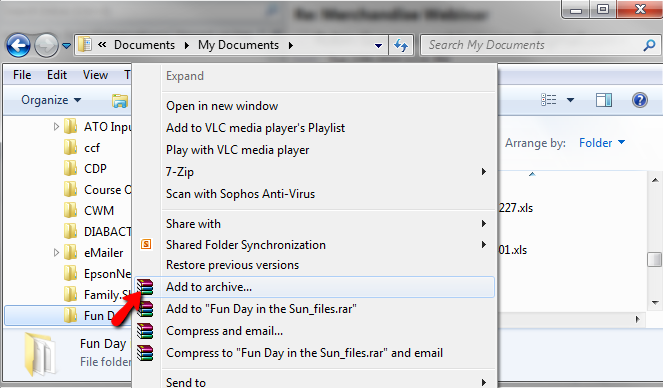Image resolution: width=663 pixels, height=388 pixels.
Task: Click the column sort arrow indicator
Action: pyautogui.click(x=532, y=174)
